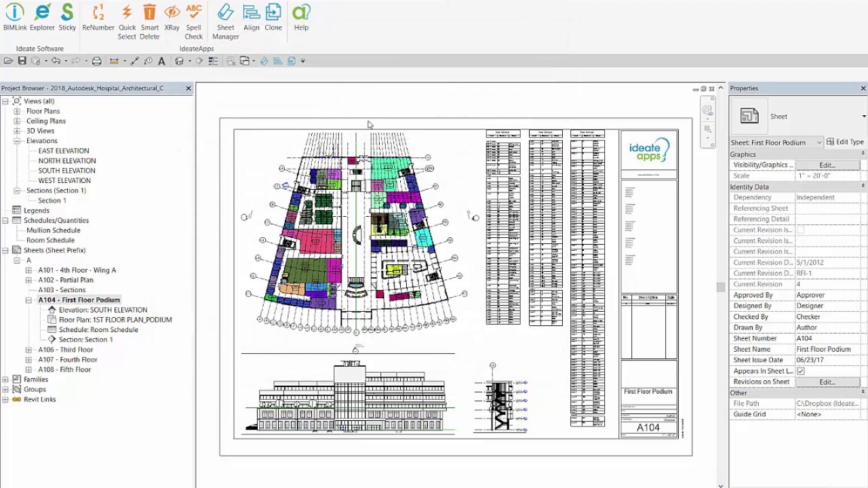This screenshot has height=488, width=868.
Task: Click the sheet type icon in Properties
Action: [749, 116]
